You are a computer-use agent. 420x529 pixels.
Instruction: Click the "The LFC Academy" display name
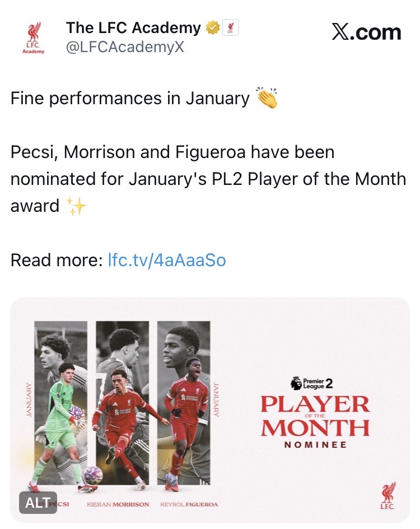[x=133, y=27]
